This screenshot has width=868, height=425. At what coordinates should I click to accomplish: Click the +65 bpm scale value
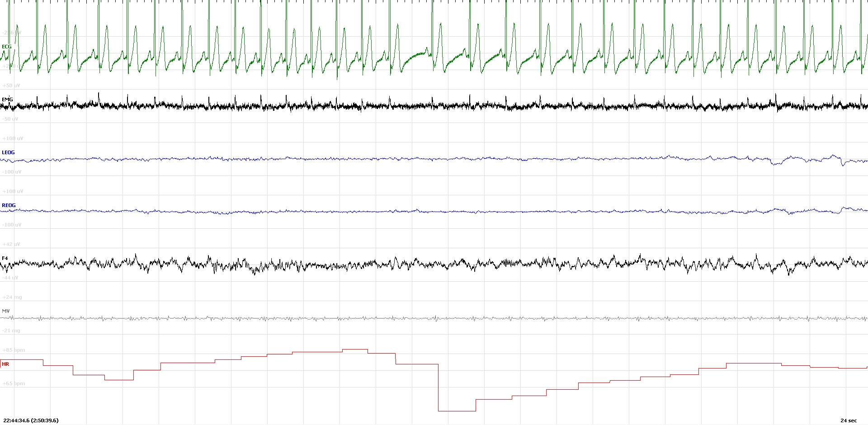pyautogui.click(x=14, y=383)
